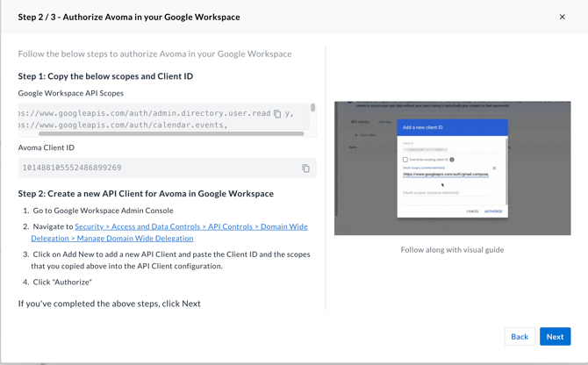The height and width of the screenshot is (365, 588).
Task: Click the vertical scrollbar in the scopes box
Action: pos(312,108)
